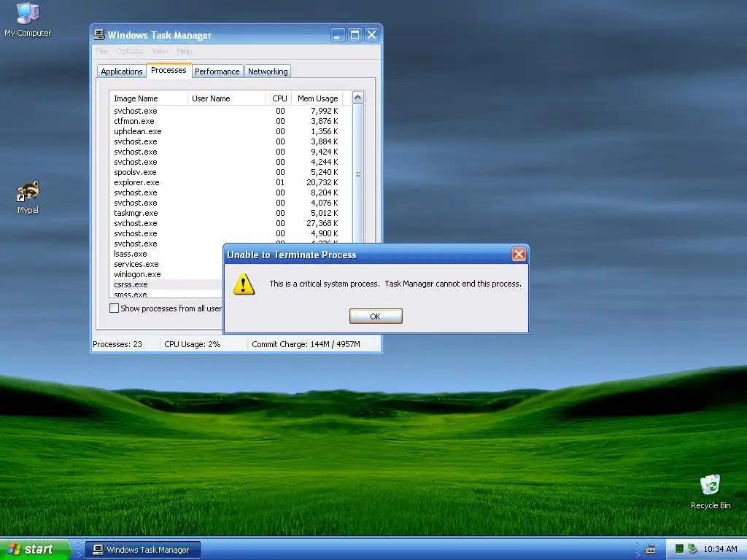Maximize the Task Manager window

tap(355, 35)
